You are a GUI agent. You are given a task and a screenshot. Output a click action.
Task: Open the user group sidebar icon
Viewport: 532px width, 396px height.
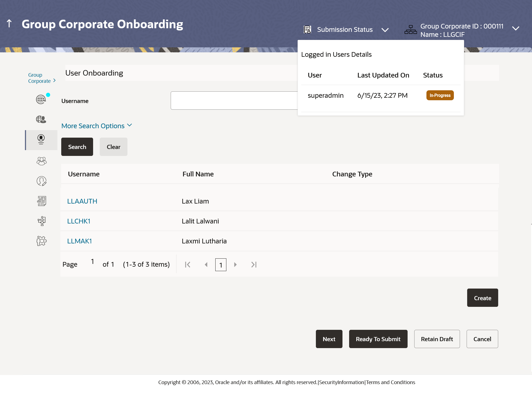[x=41, y=161]
